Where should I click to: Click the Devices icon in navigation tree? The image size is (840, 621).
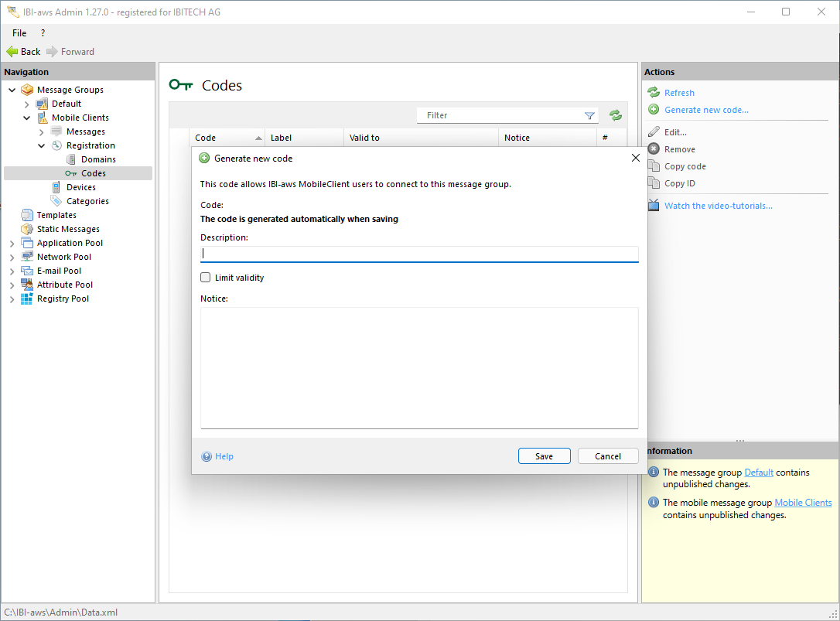56,187
